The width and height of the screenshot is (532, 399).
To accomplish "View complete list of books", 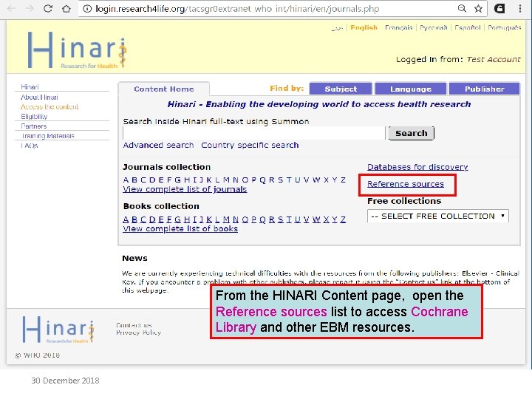I will click(x=180, y=228).
